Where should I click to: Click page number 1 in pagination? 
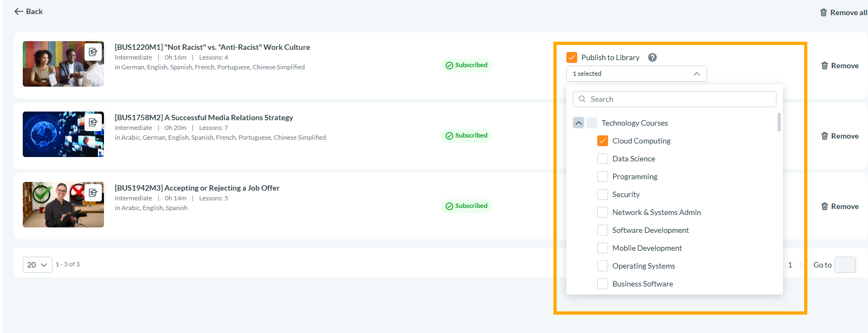pyautogui.click(x=790, y=265)
